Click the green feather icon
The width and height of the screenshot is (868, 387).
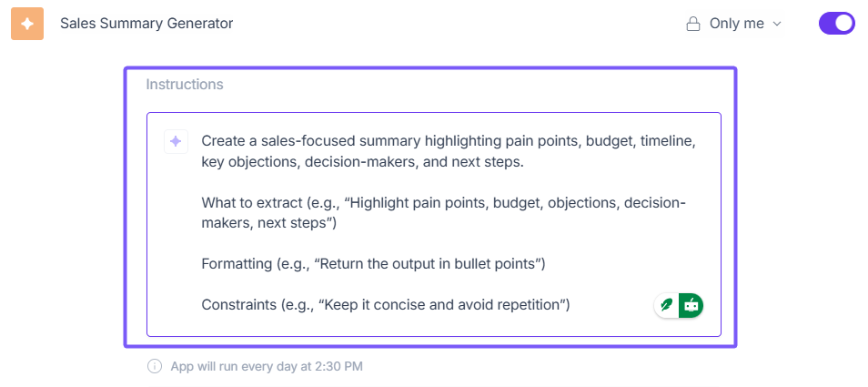point(667,305)
